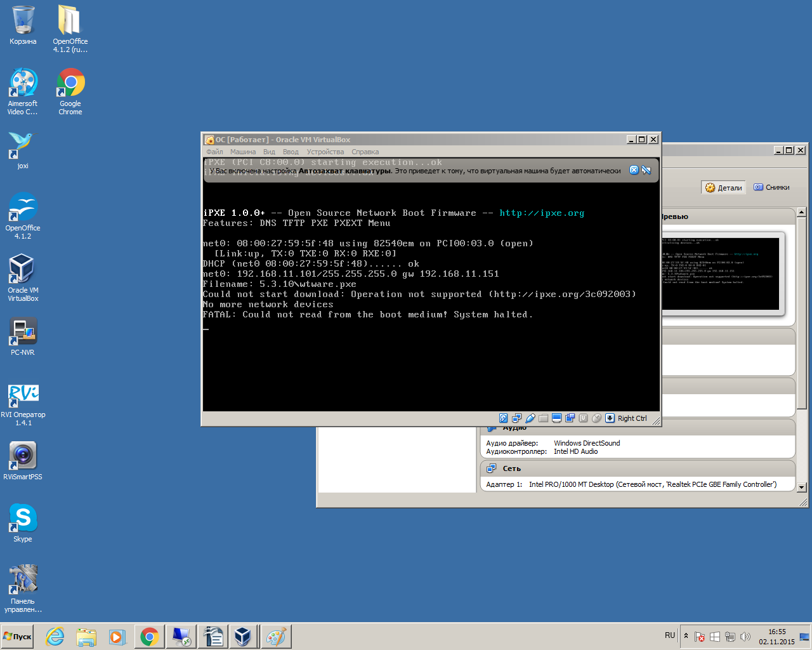Open the USB devices status icon

(x=530, y=418)
